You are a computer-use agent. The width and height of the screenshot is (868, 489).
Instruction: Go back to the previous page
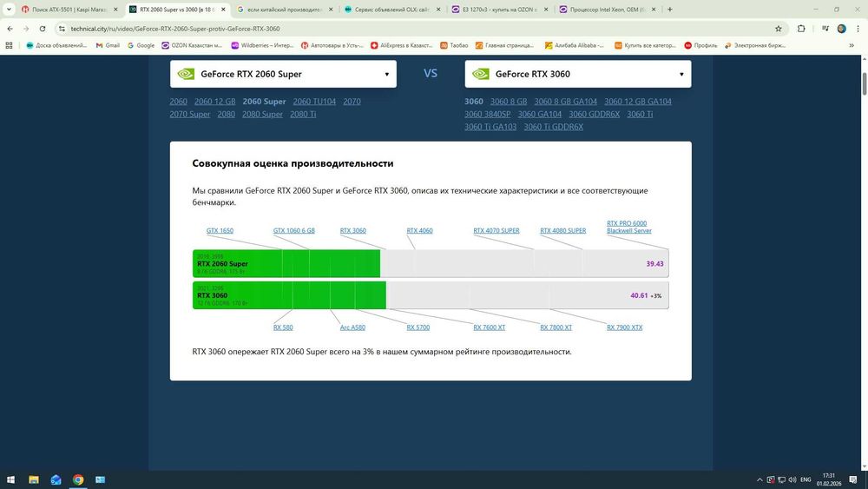[10, 29]
